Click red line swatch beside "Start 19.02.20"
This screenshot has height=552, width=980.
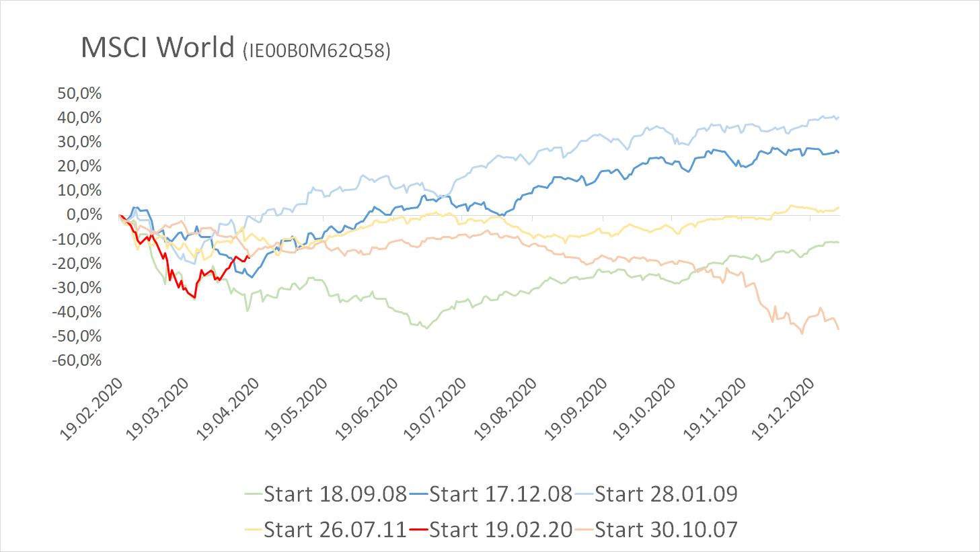(419, 530)
